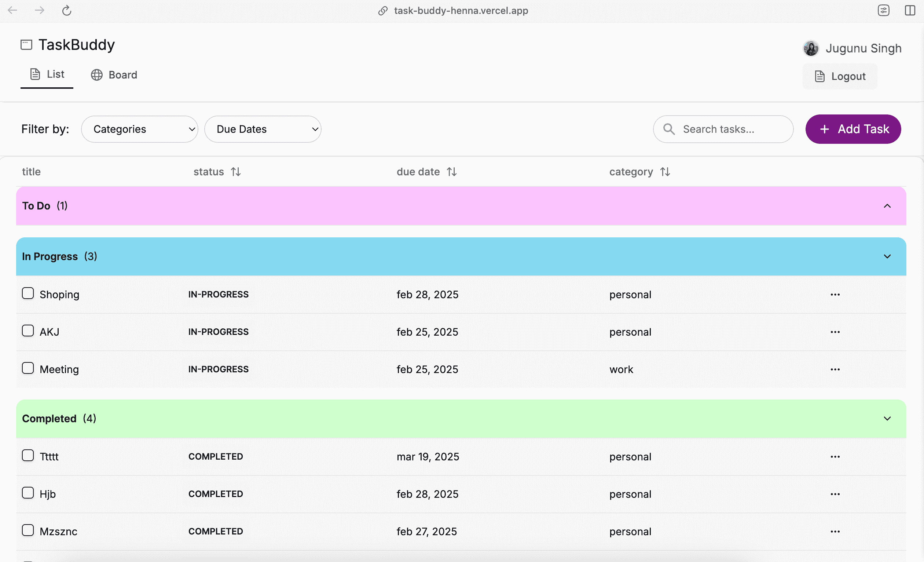
Task: Select the List view tab
Action: click(x=47, y=74)
